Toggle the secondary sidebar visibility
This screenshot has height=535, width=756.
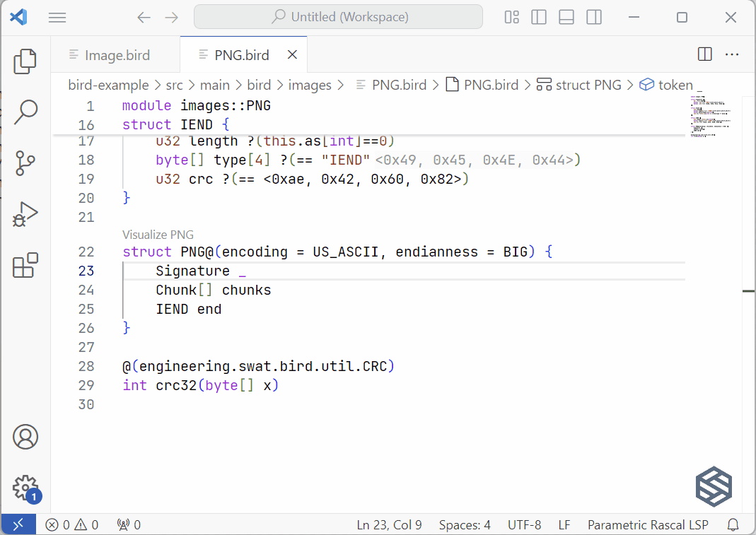(x=594, y=17)
